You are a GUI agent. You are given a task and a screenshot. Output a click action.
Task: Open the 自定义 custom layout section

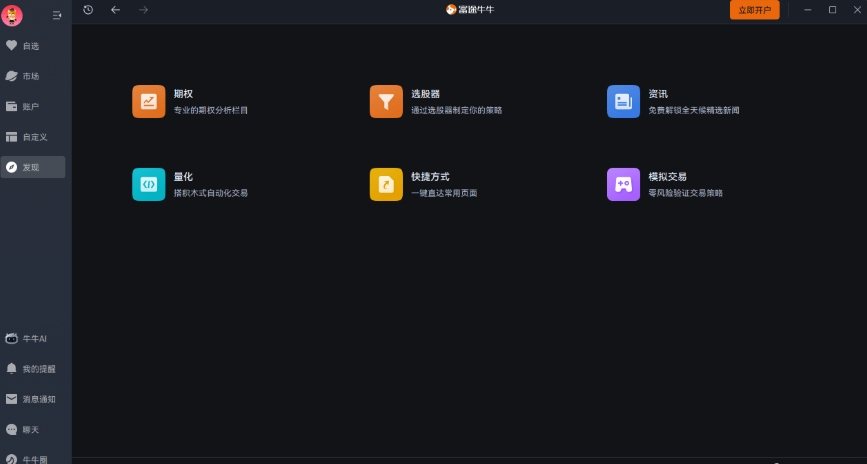tap(32, 137)
